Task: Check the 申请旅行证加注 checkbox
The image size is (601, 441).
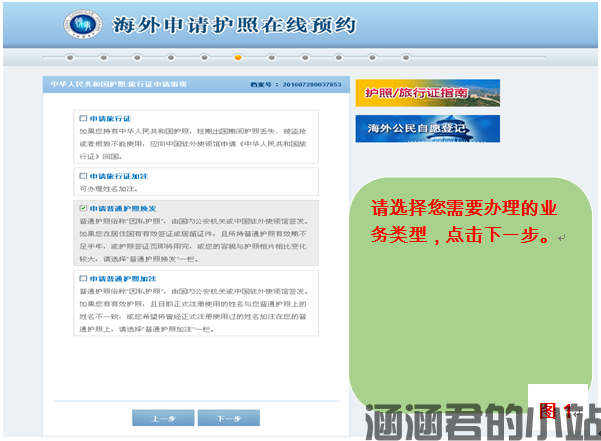Action: click(x=83, y=176)
